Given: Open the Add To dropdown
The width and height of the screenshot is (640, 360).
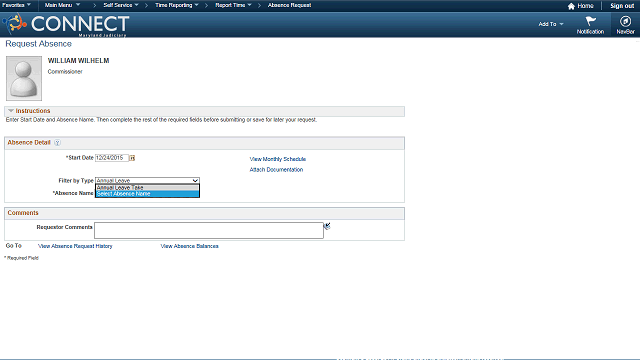Looking at the screenshot, I should point(551,24).
